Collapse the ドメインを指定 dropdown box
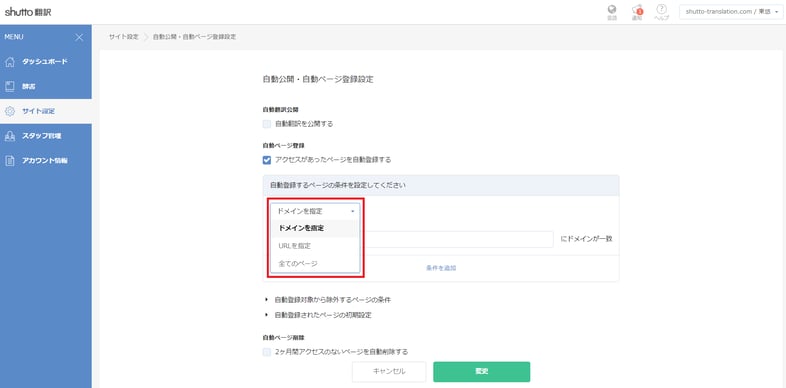The height and width of the screenshot is (388, 786). click(315, 211)
